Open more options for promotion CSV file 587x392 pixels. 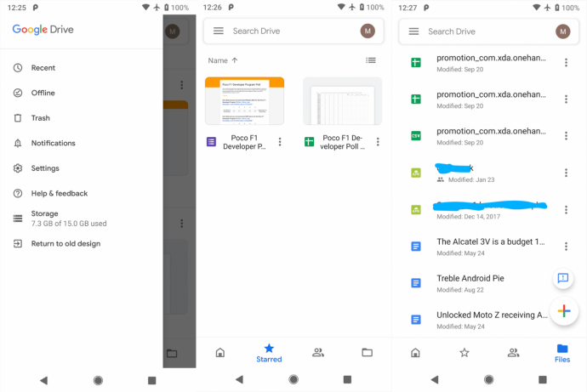pyautogui.click(x=566, y=135)
